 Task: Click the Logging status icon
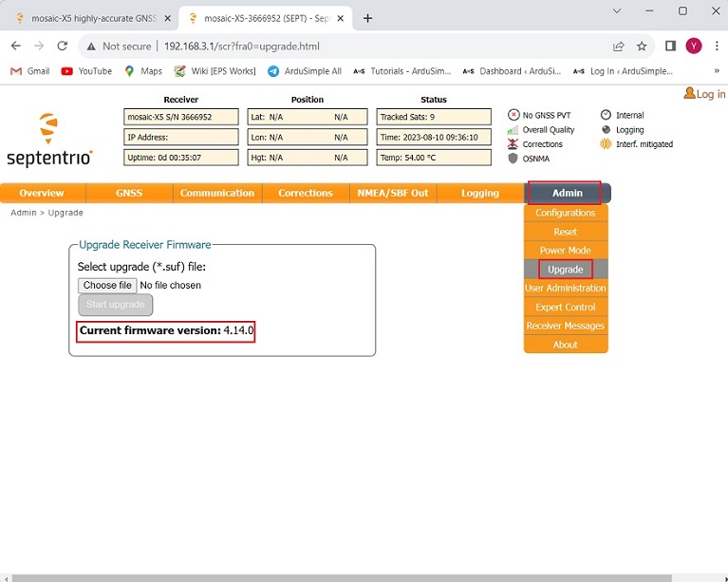click(606, 130)
